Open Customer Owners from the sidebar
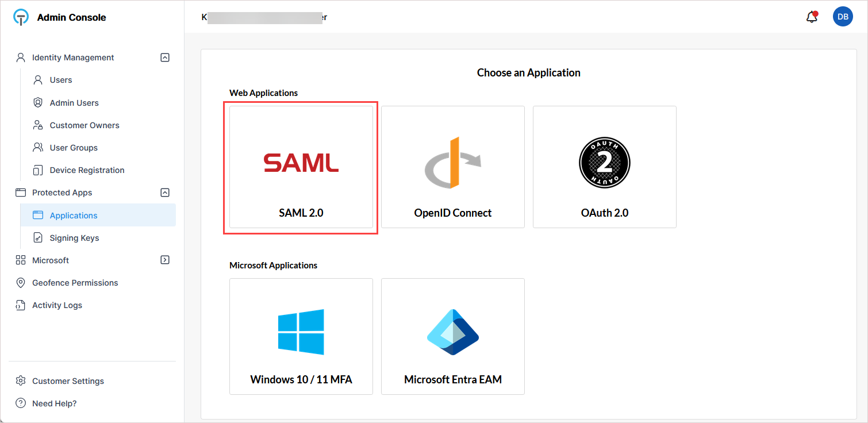The image size is (868, 423). point(84,125)
